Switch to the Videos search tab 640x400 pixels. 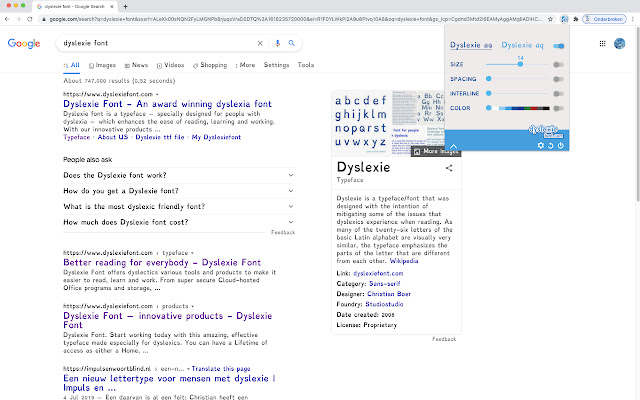tap(169, 65)
